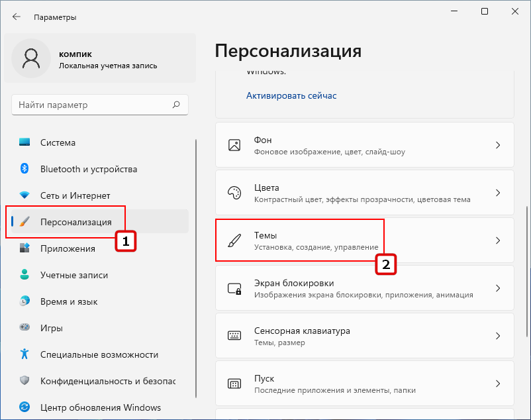Click the gamepad icon beside Игры
The image size is (531, 420).
[x=24, y=327]
